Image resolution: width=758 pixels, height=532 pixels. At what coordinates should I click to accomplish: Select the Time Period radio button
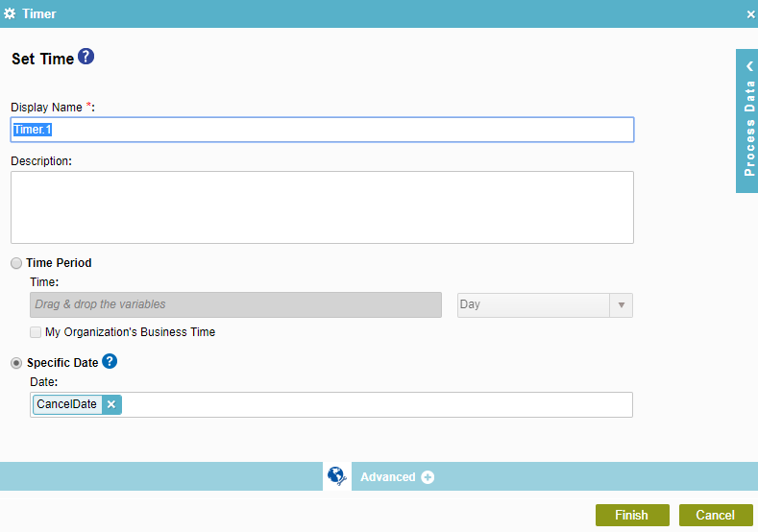pyautogui.click(x=16, y=262)
